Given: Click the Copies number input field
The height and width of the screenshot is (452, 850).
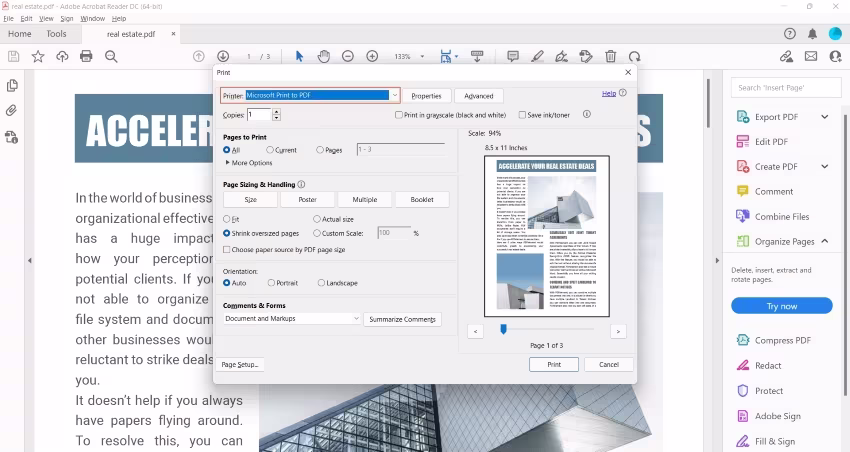Looking at the screenshot, I should (x=258, y=115).
